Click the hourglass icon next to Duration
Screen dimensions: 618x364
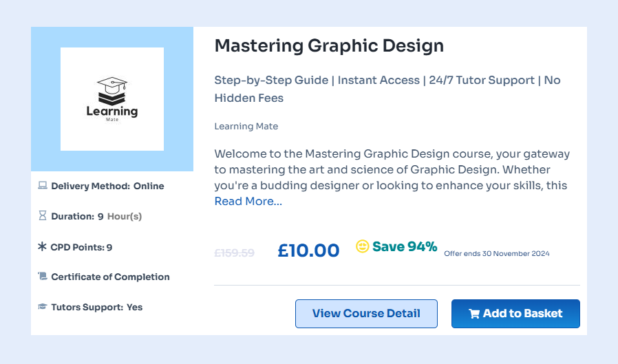[x=42, y=216]
